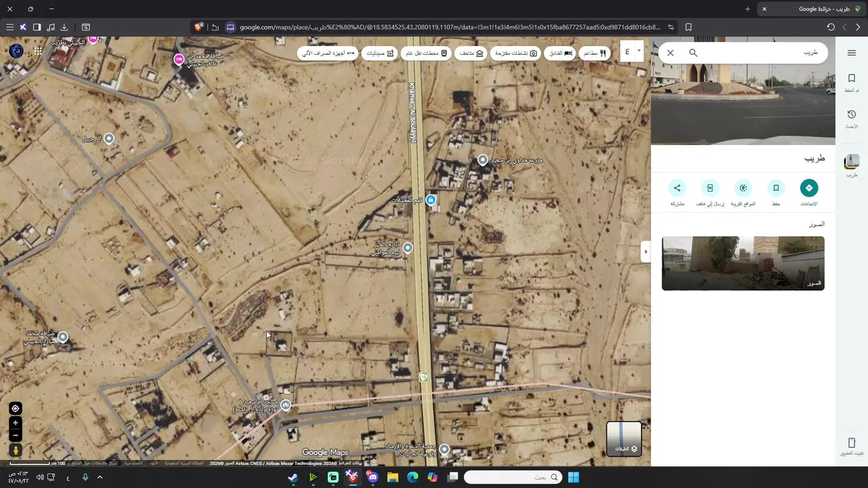Filter map by Pharmacies chip
The image size is (868, 488).
(x=380, y=53)
